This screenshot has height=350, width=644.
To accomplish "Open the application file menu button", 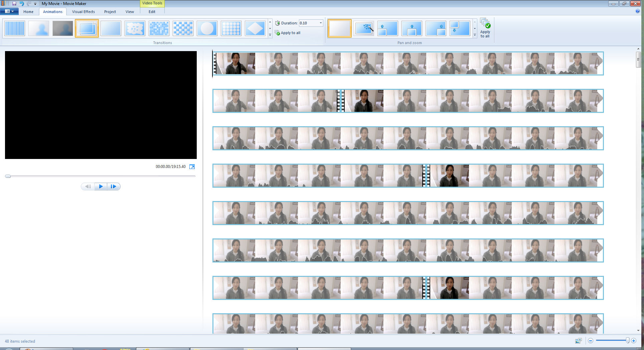I will (x=9, y=11).
